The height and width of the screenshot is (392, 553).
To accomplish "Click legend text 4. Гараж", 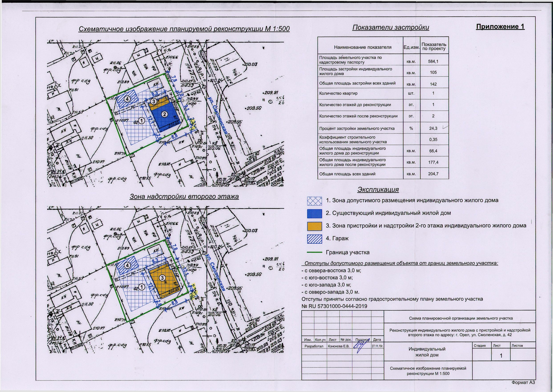I will point(337,238).
